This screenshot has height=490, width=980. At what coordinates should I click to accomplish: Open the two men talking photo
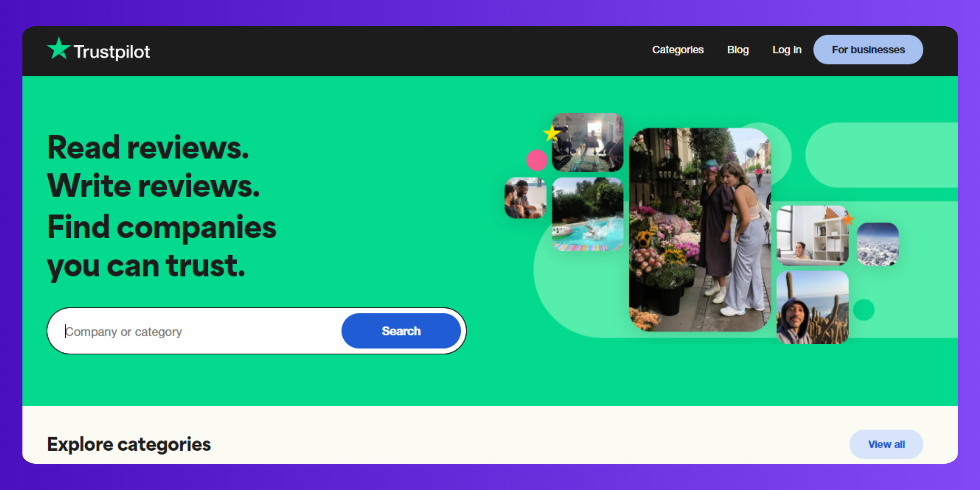525,198
